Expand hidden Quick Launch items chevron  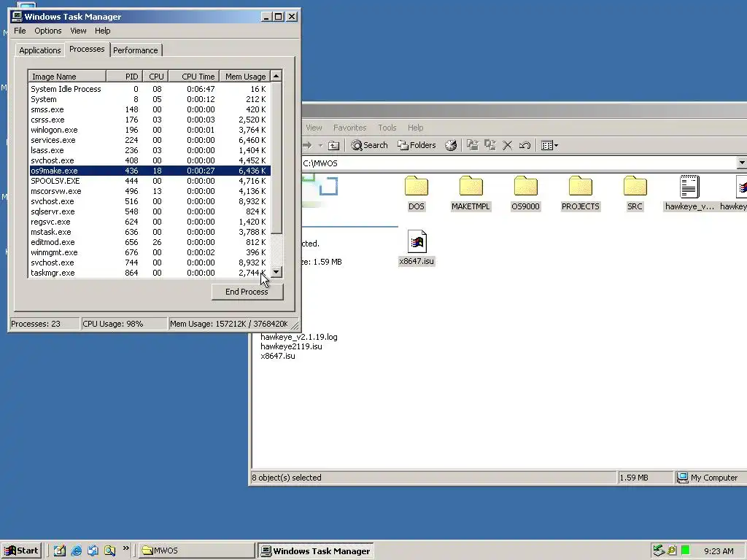coord(125,548)
